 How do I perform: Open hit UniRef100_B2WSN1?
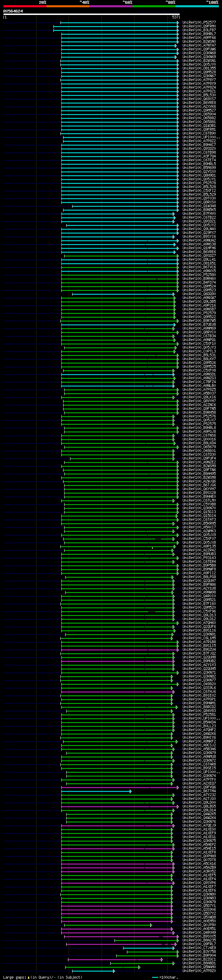(199, 60)
